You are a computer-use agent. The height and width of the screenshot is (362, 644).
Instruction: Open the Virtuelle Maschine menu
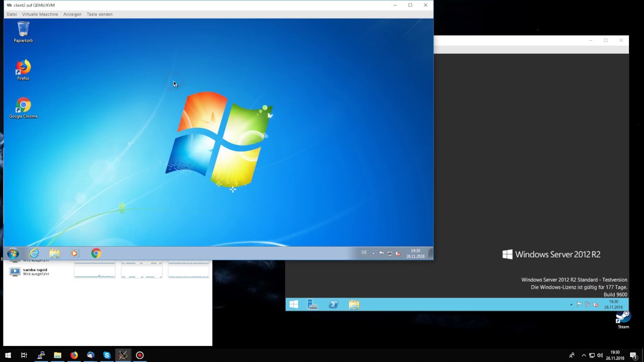click(40, 14)
